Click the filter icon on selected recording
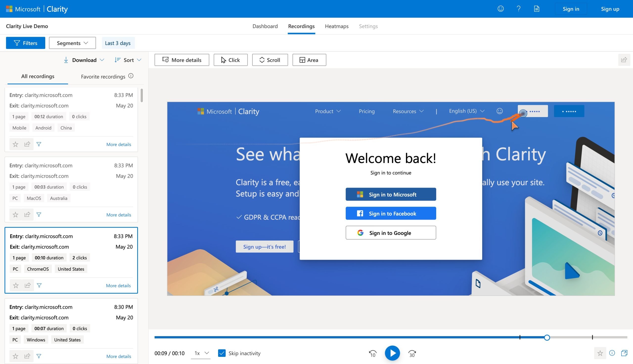 pos(39,285)
